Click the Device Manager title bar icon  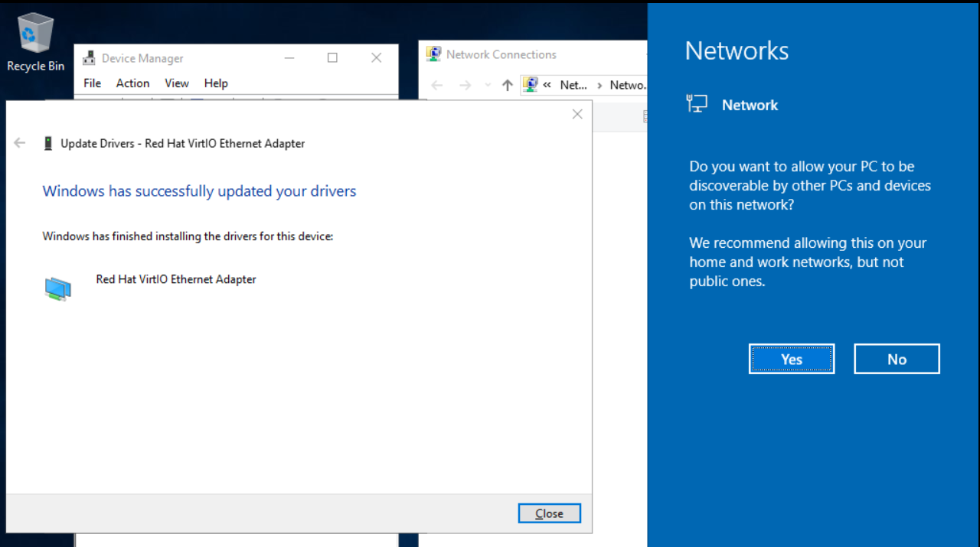(x=90, y=58)
